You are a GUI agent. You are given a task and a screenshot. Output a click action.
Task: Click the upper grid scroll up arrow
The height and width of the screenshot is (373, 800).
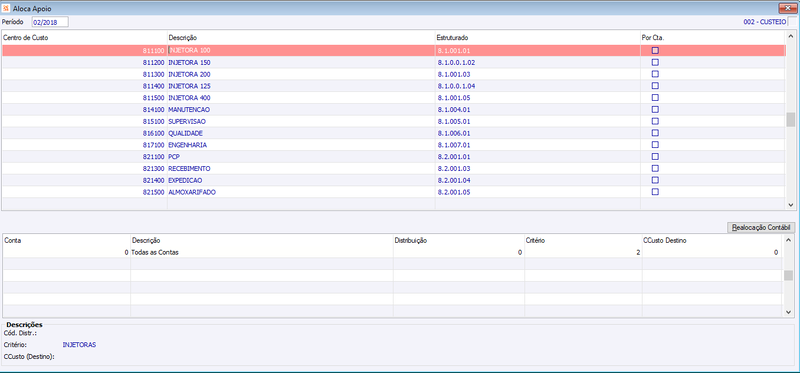point(790,36)
